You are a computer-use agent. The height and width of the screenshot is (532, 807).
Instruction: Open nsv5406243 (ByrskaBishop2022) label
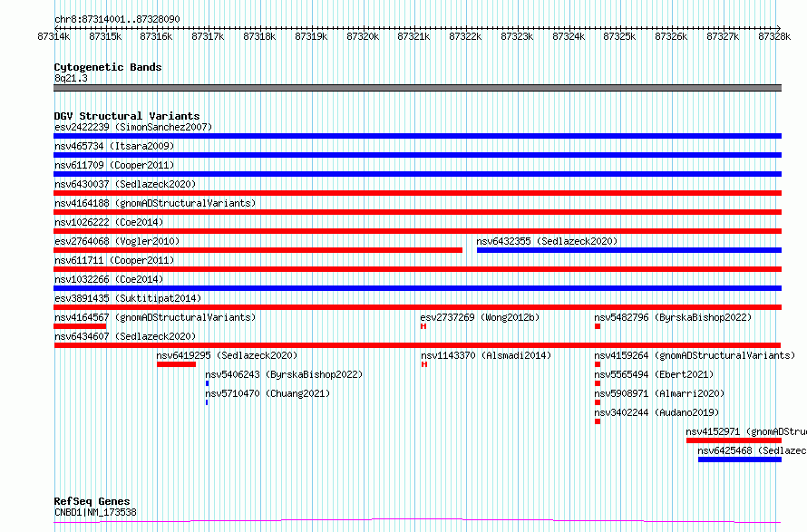(284, 374)
